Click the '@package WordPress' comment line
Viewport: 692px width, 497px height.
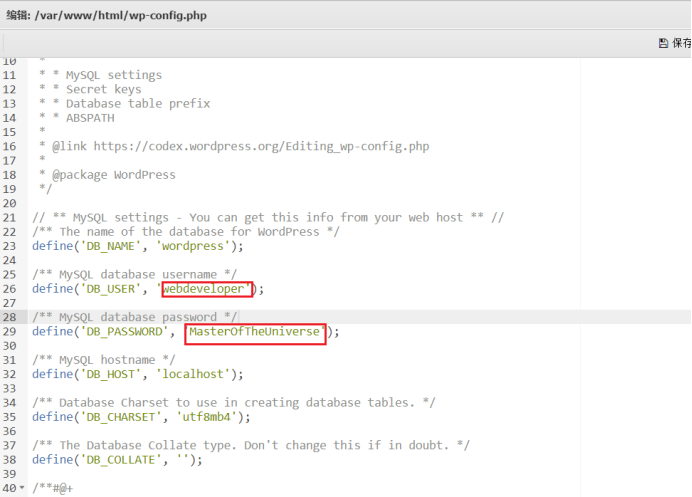click(107, 175)
